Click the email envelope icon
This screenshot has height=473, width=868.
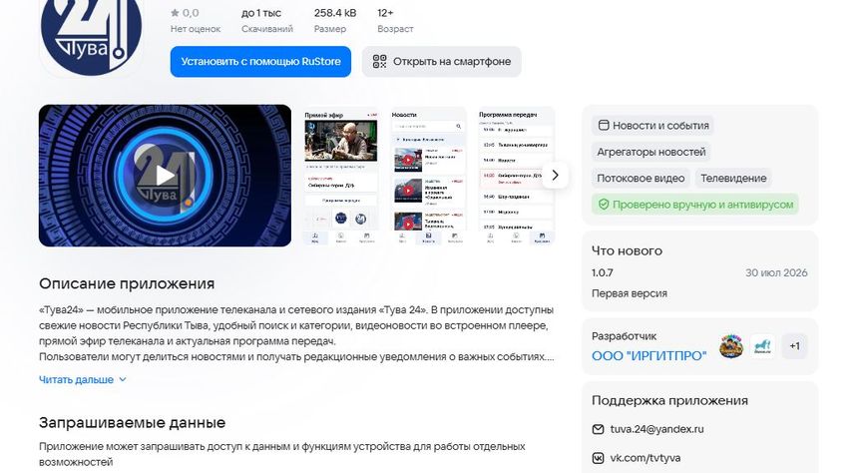pos(598,429)
